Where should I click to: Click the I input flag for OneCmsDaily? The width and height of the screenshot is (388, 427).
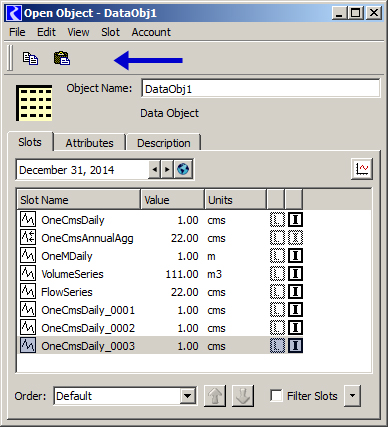(295, 220)
